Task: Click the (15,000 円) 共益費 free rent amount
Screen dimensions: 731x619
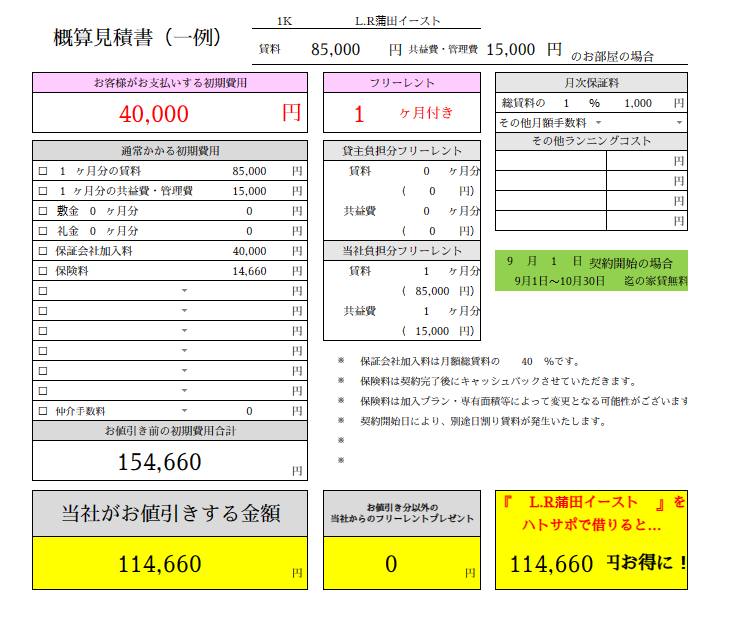Action: 438,331
